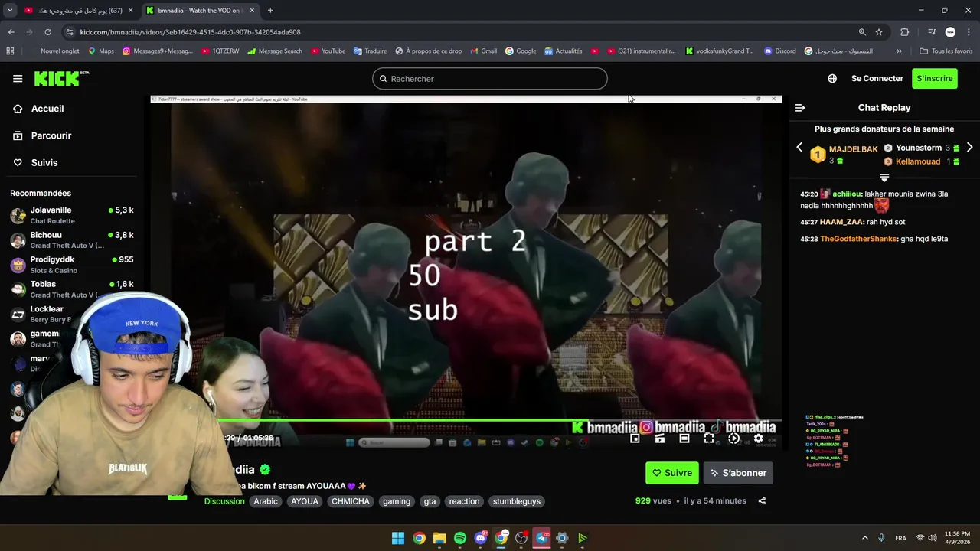This screenshot has width=980, height=551.
Task: Click the S'inscrire button
Action: point(935,78)
